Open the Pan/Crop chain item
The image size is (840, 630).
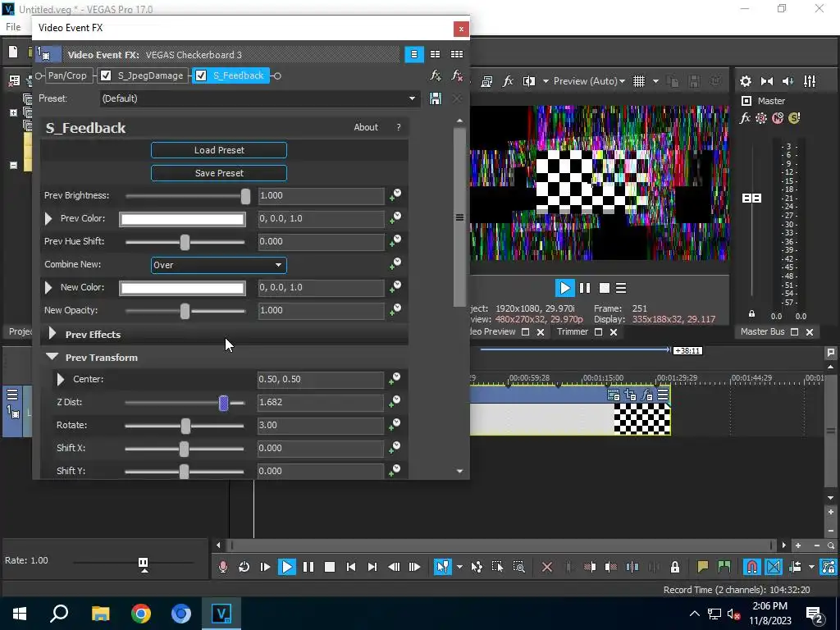[x=67, y=75]
